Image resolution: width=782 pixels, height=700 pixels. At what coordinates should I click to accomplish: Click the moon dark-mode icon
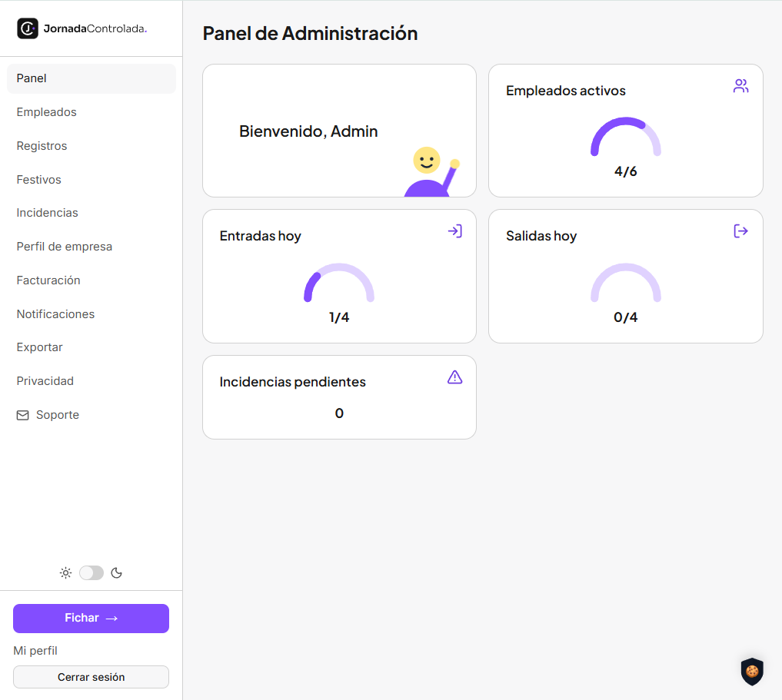tap(117, 573)
